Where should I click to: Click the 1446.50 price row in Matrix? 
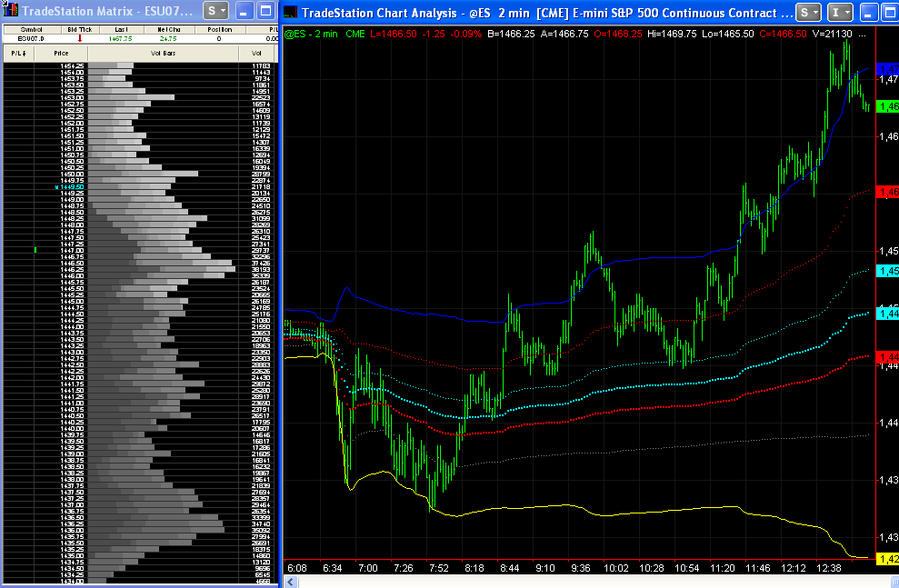[x=141, y=263]
